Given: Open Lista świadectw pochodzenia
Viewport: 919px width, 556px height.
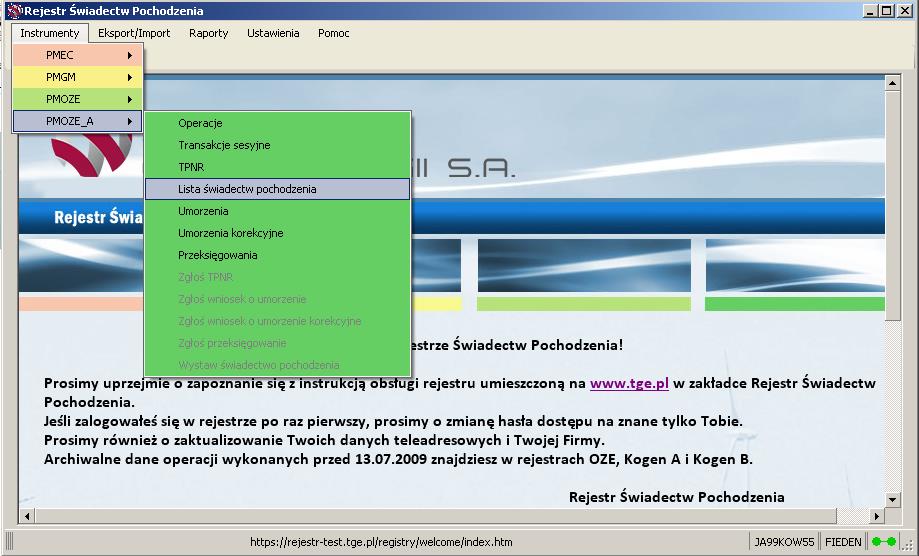Looking at the screenshot, I should pos(277,189).
